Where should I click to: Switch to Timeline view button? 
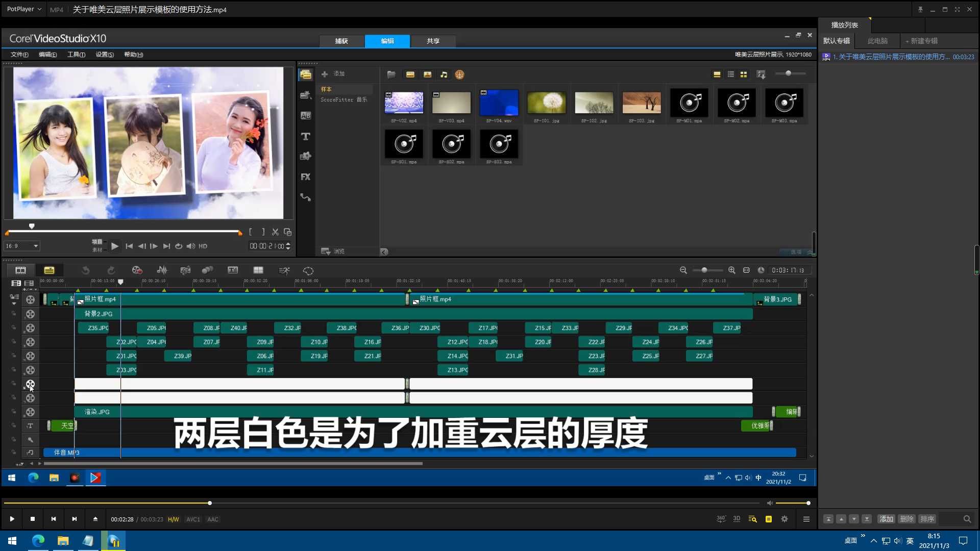pyautogui.click(x=49, y=270)
